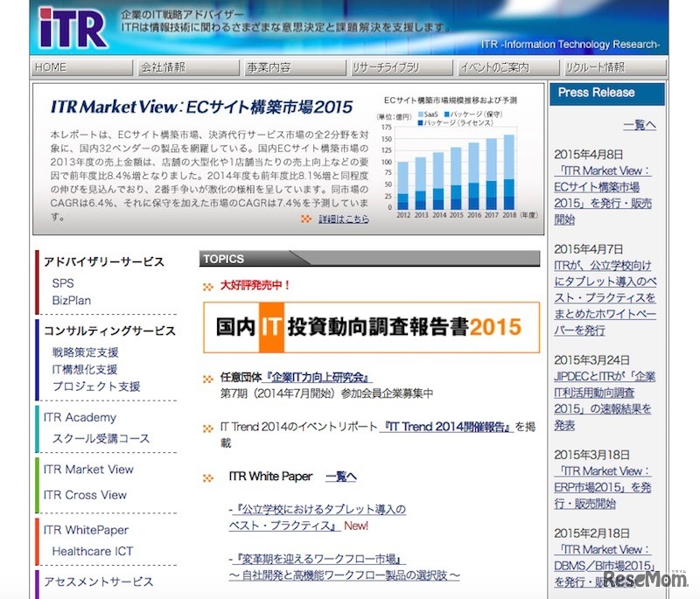Click the EC site market chart image
Screen dimensions: 700x599
tap(457, 158)
